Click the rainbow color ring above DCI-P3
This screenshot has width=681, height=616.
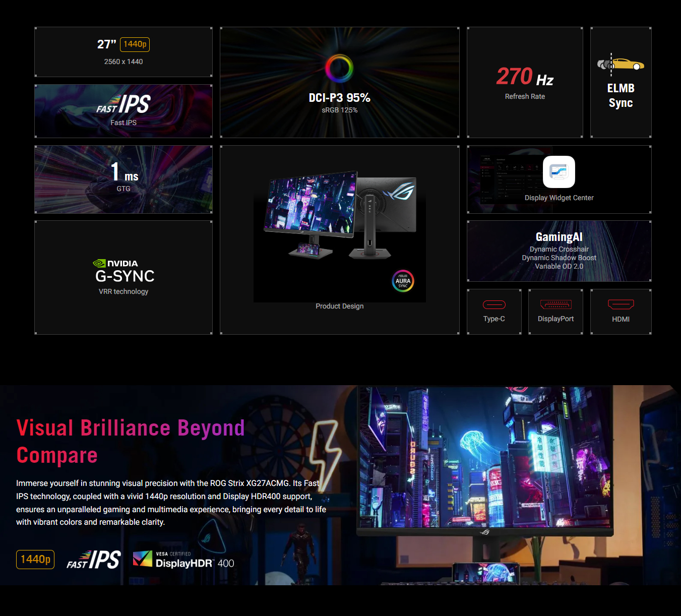pos(339,68)
